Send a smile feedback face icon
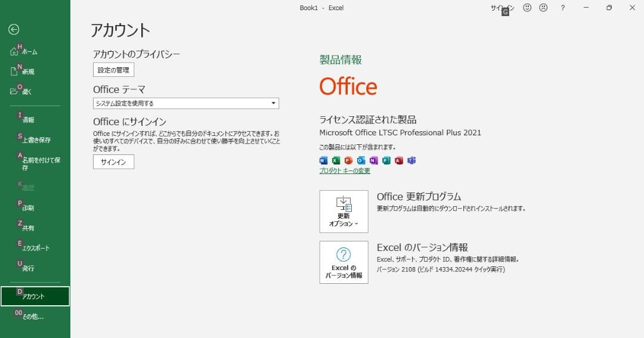644x338 pixels. pyautogui.click(x=527, y=8)
